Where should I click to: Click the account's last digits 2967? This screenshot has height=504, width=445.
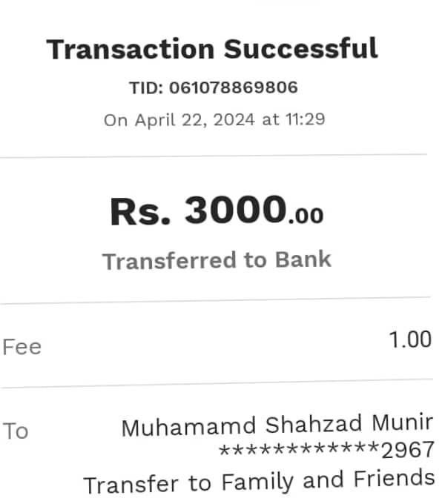coord(406,450)
